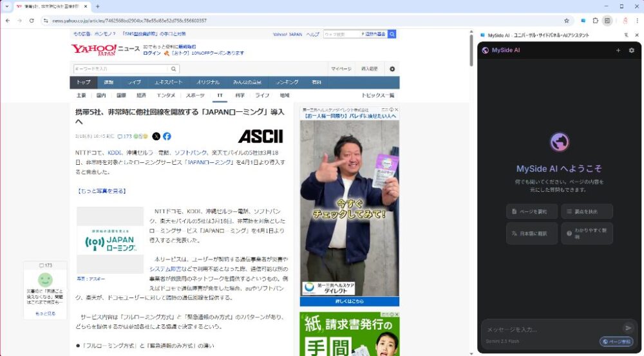Click the ページを要約 summarize page button
Viewport: 644px width, 356px height.
point(532,211)
